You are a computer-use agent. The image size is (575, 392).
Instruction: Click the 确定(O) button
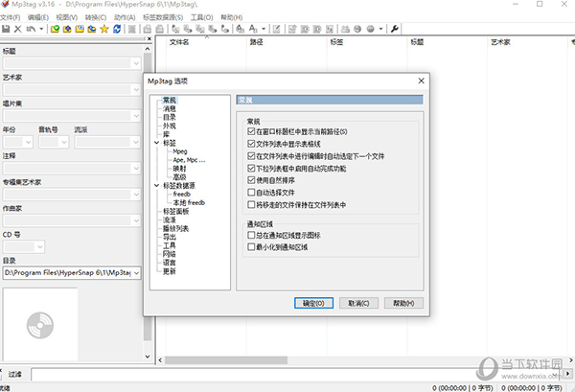pyautogui.click(x=314, y=303)
